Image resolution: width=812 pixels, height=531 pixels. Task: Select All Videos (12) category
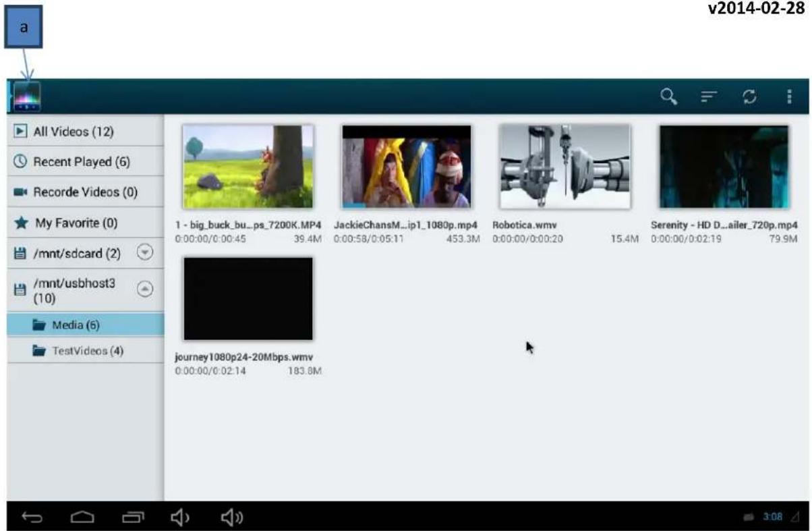coord(86,131)
